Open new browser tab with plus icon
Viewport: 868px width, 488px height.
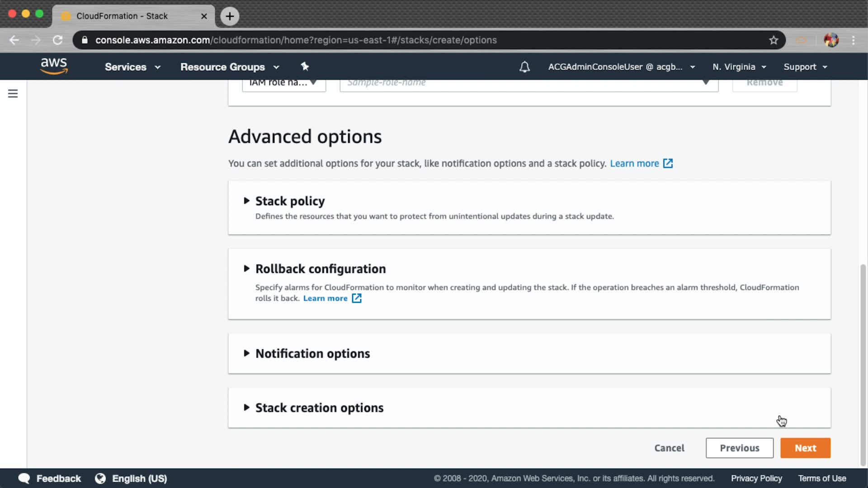click(230, 16)
